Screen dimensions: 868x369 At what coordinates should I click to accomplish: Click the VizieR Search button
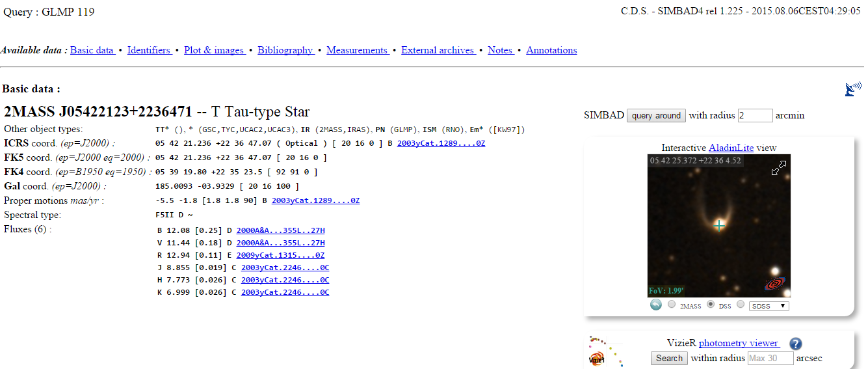(669, 358)
